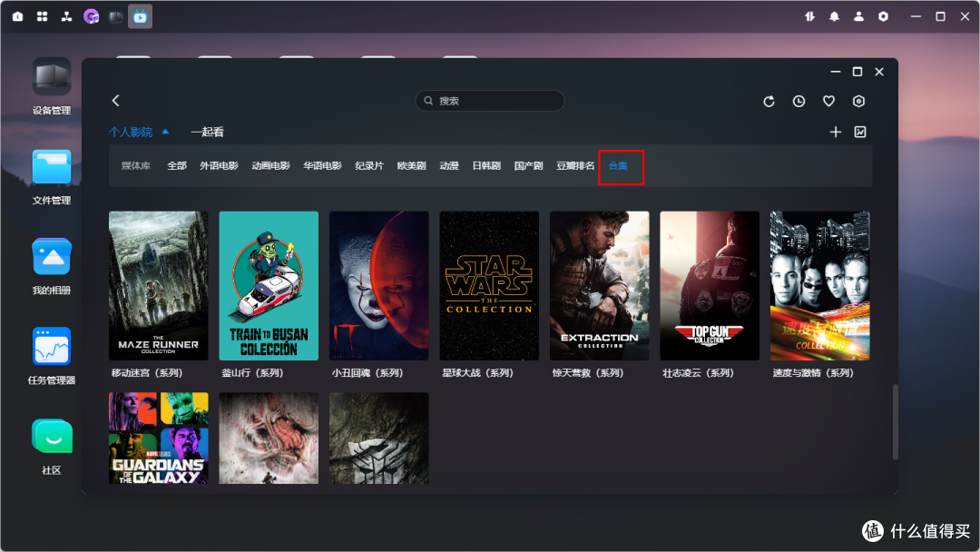The width and height of the screenshot is (980, 552).
Task: Open cinema settings hexagon icon
Action: point(858,102)
